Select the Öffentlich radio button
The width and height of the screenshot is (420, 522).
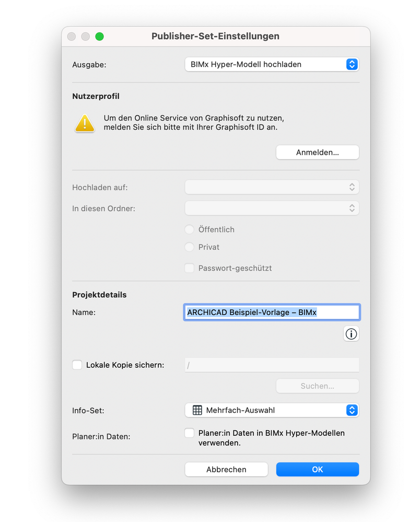(190, 229)
